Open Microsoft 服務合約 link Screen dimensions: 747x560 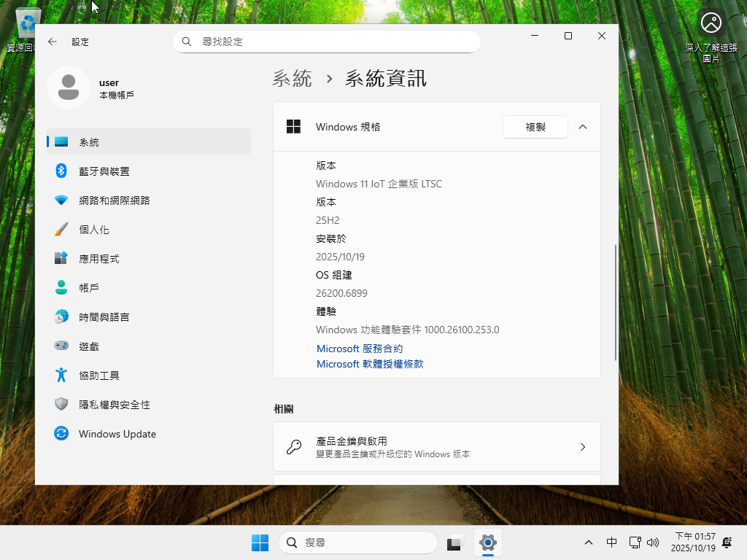[x=360, y=349]
